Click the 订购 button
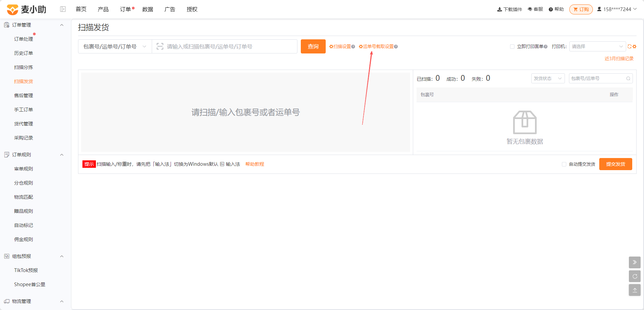The image size is (644, 310). tap(581, 9)
